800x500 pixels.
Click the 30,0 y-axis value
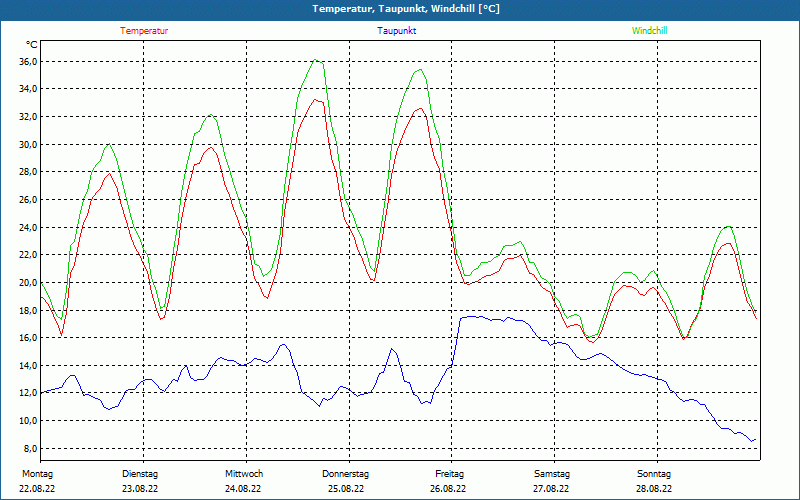(28, 144)
